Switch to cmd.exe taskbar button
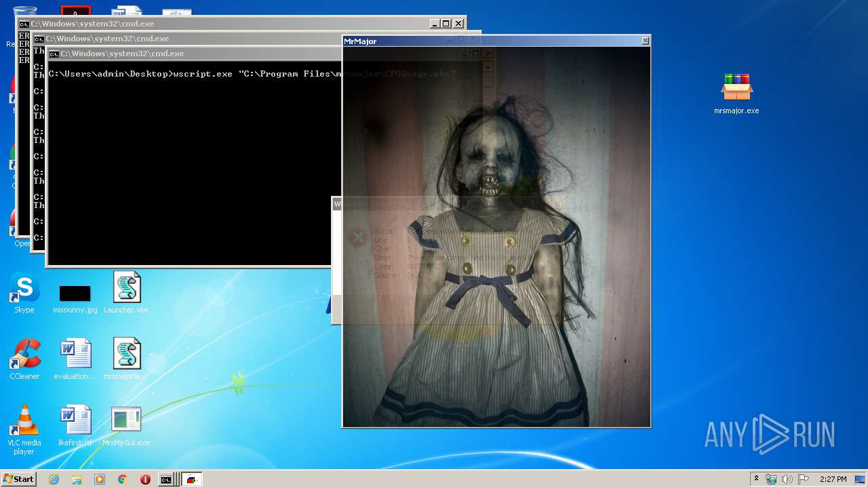Screen dimensions: 868x488 coord(168,479)
